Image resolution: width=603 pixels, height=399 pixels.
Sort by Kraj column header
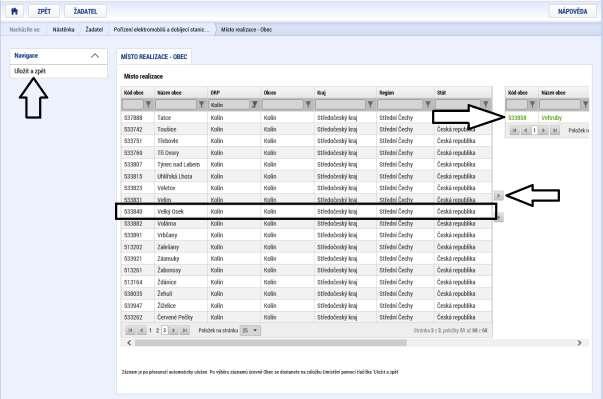point(321,93)
